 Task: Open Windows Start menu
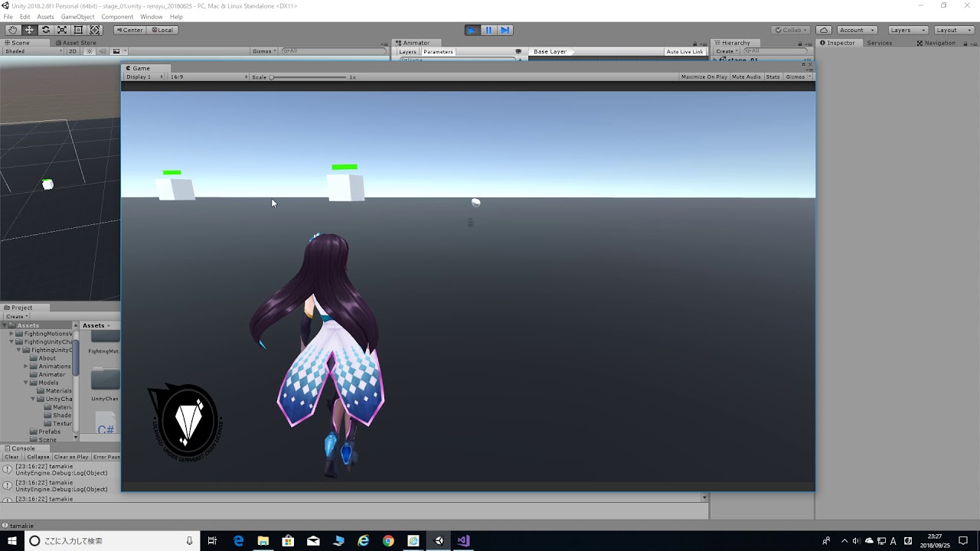click(x=12, y=540)
